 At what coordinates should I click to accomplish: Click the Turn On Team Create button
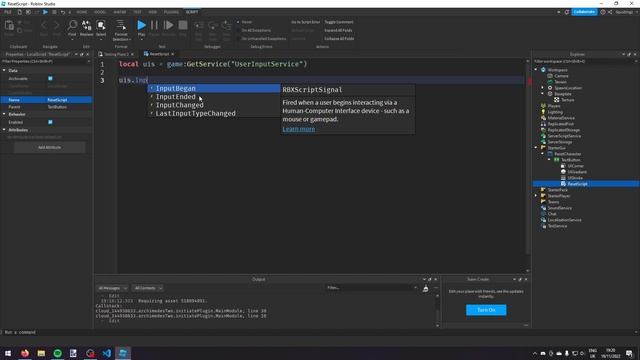pyautogui.click(x=486, y=310)
